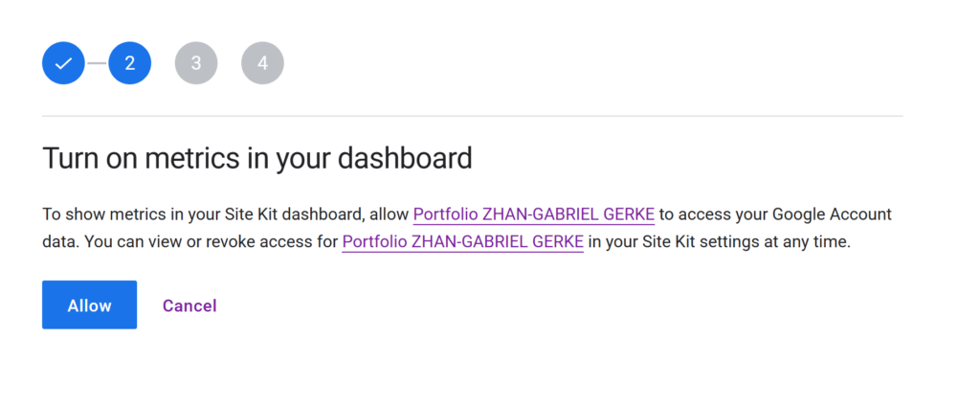Click the horizontal divider below the stepper

coord(473,116)
